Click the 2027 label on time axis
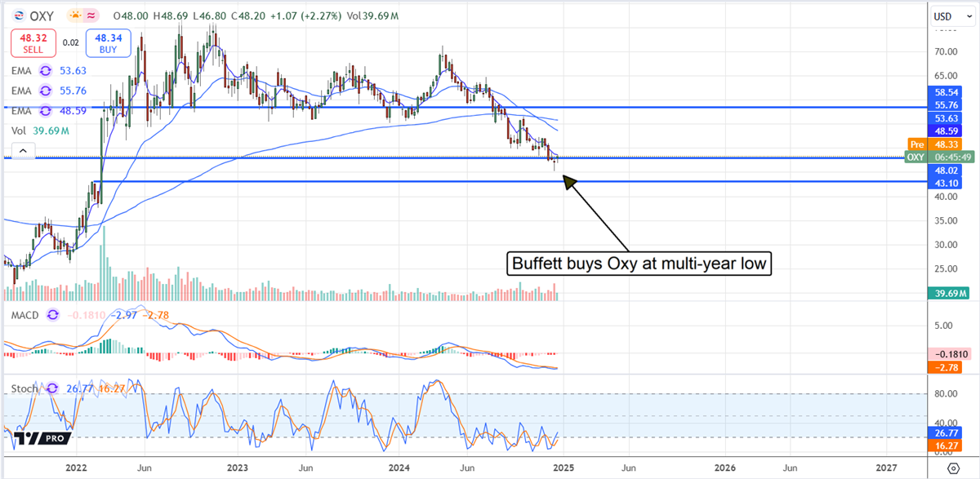The image size is (980, 479). click(x=886, y=468)
